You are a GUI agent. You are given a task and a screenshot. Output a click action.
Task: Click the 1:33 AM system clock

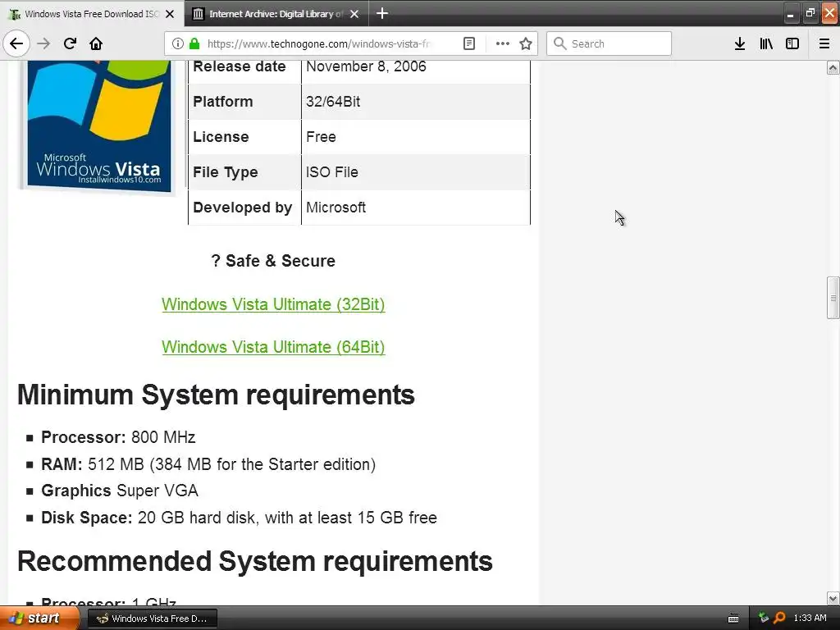click(810, 619)
